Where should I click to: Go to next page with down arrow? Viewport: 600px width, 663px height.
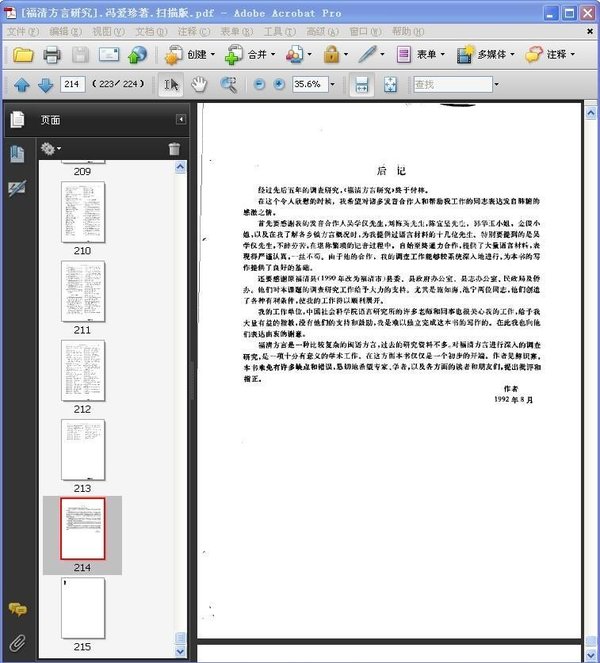click(x=45, y=85)
